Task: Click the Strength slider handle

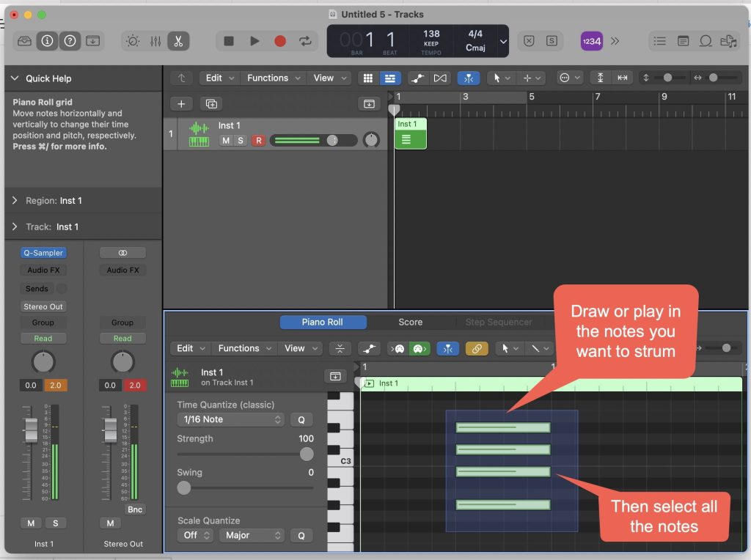Action: (x=306, y=454)
